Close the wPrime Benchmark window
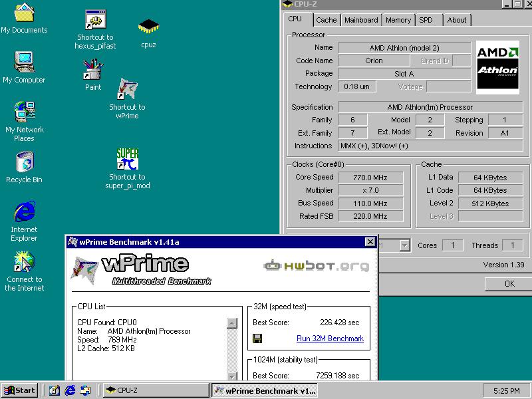This screenshot has height=399, width=532. pos(370,242)
